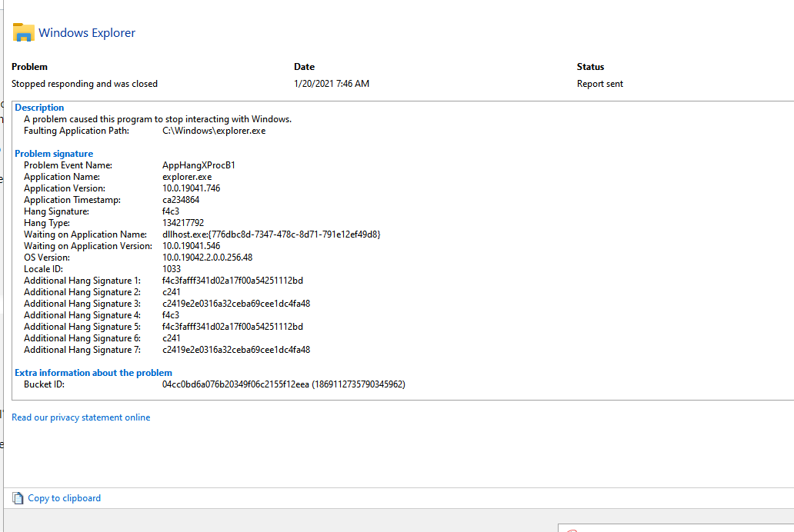Click the Windows Explorer folder icon
Screen dimensions: 794x532
tap(23, 32)
